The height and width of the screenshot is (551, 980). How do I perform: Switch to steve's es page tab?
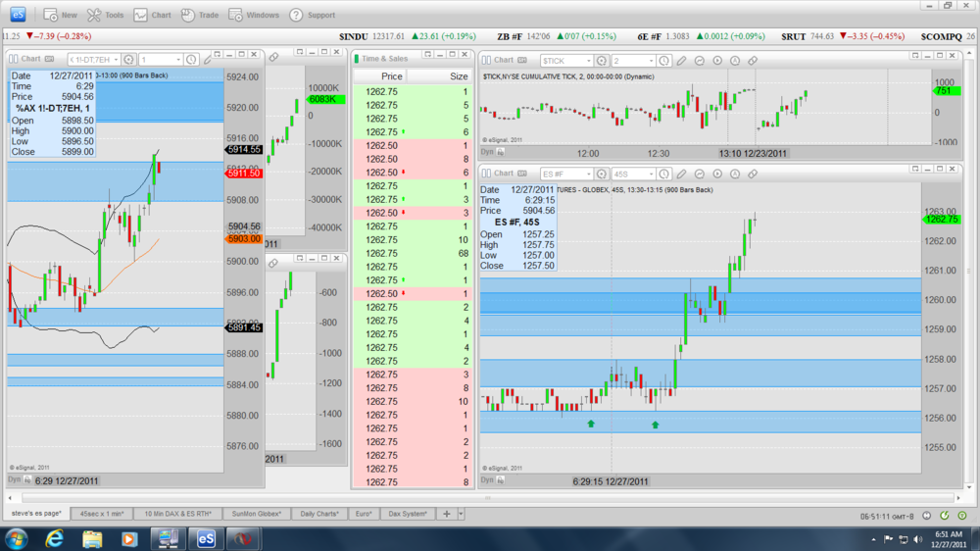tap(36, 514)
